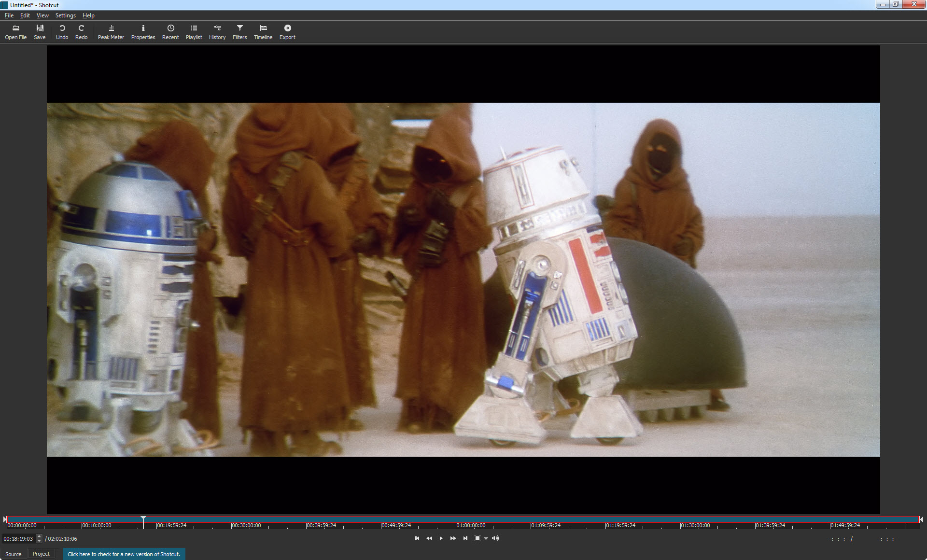Open the Recent files panel
Screen dimensions: 927x560
click(170, 32)
